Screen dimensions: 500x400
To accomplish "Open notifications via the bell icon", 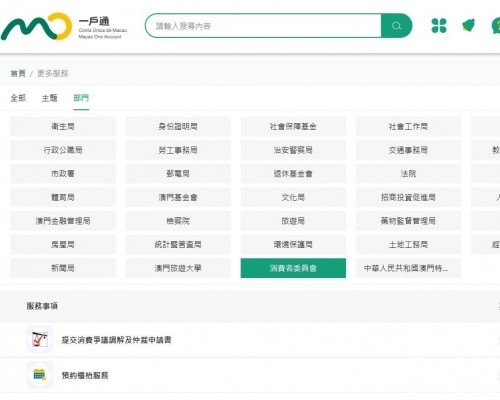I will pos(469,26).
